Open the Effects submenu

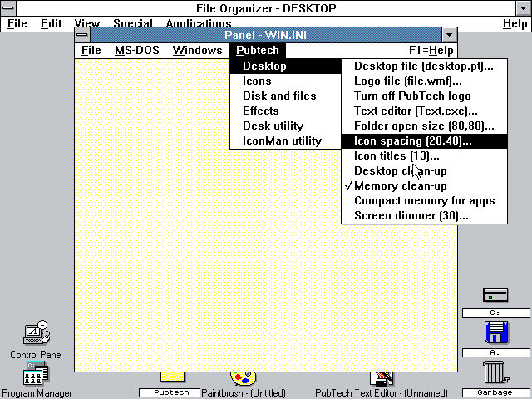(x=285, y=111)
